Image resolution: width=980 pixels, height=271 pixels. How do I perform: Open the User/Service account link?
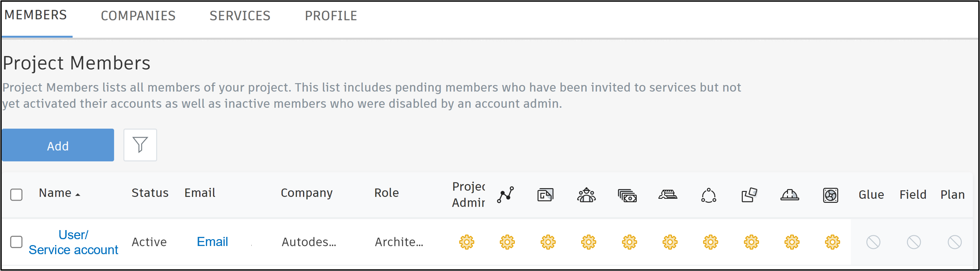click(73, 241)
